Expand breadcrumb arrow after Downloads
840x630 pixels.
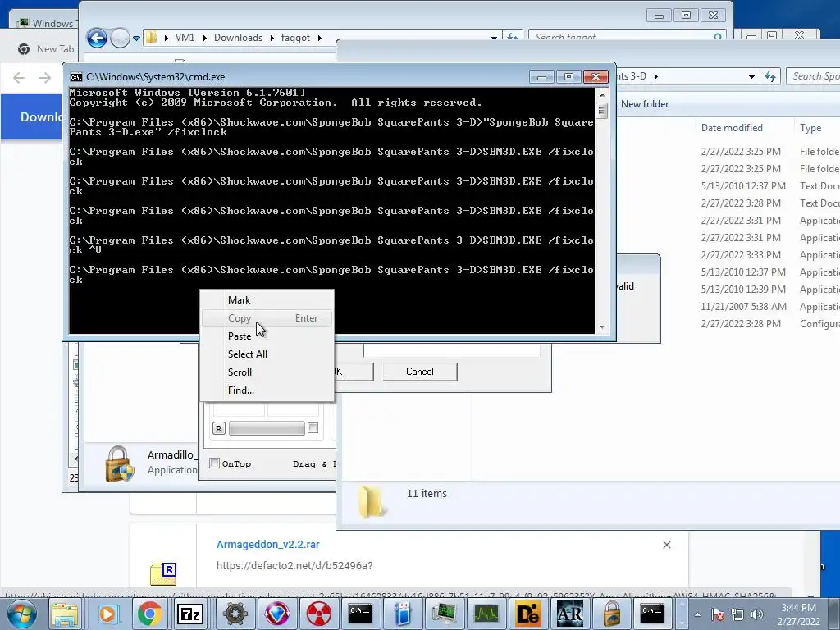(272, 38)
